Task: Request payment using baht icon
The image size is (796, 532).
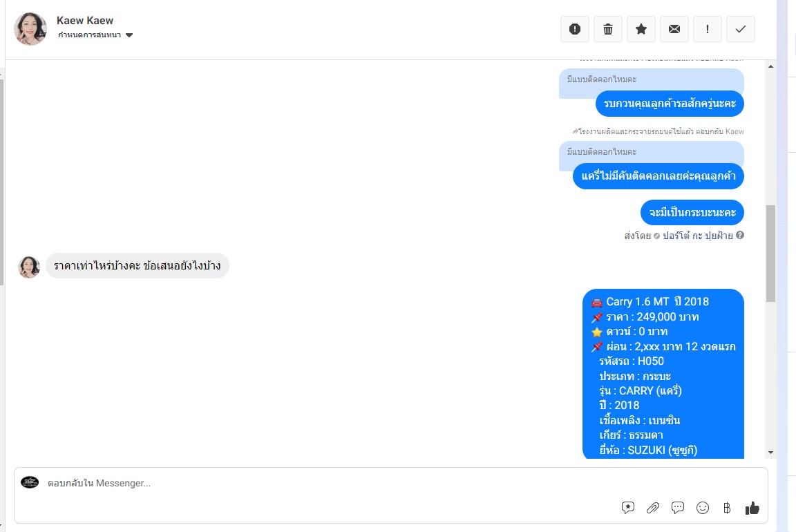Action: [727, 508]
